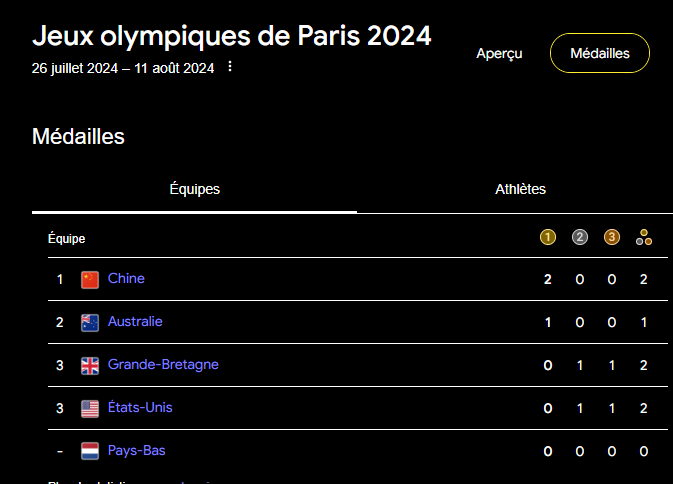This screenshot has height=484, width=673.
Task: Switch to the Athlètes tab
Action: 520,189
